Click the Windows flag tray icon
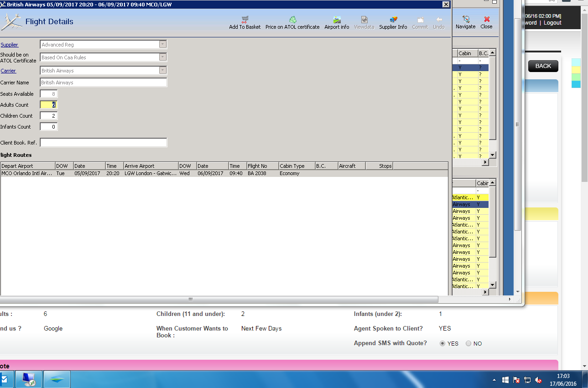Image resolution: width=588 pixels, height=388 pixels. [505, 379]
